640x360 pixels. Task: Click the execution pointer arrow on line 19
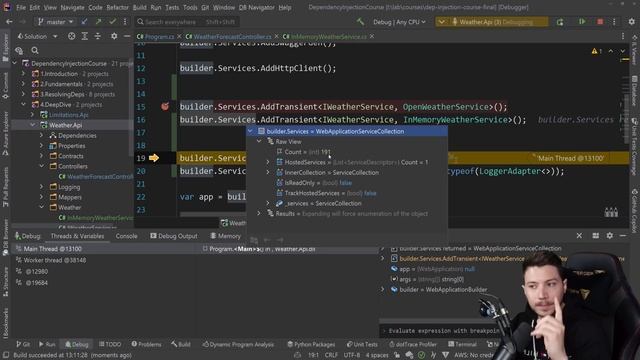click(154, 158)
